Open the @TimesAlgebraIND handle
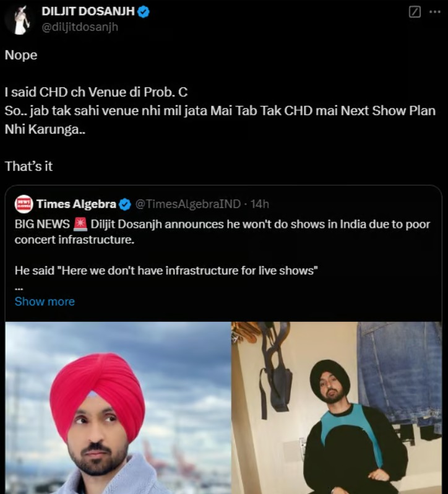 pyautogui.click(x=187, y=204)
